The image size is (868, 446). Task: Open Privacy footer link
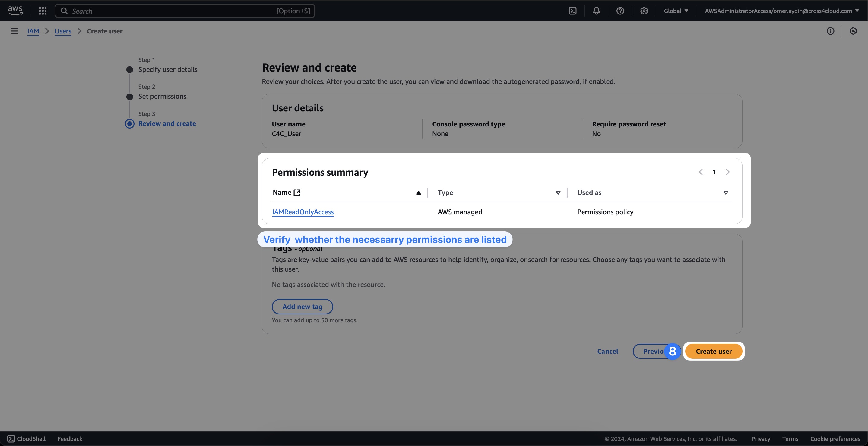761,438
